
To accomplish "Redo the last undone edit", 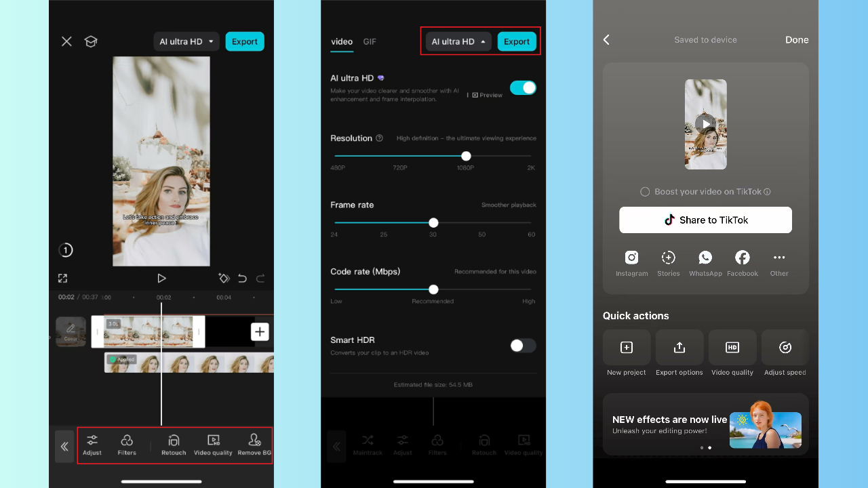I will tap(260, 279).
